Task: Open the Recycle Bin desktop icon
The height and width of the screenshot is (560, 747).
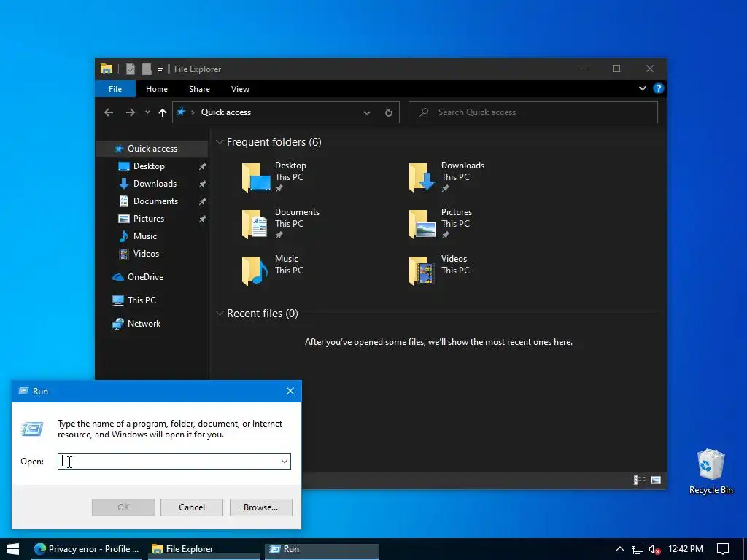Action: 711,472
